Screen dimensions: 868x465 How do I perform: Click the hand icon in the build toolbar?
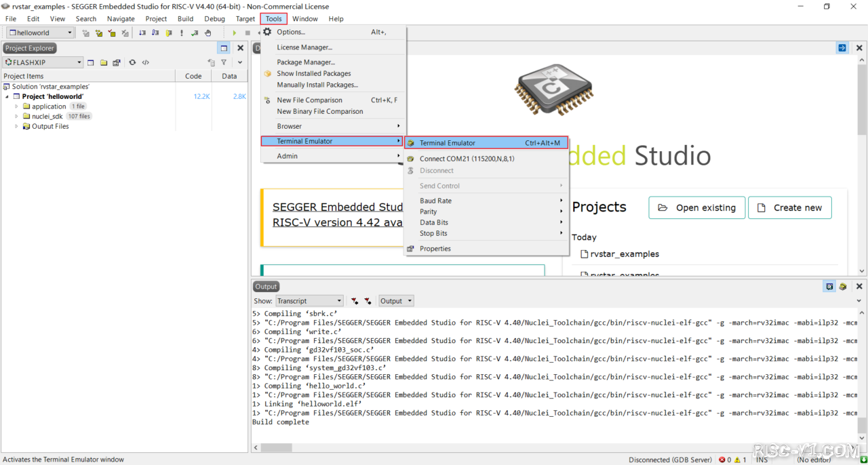pyautogui.click(x=208, y=33)
